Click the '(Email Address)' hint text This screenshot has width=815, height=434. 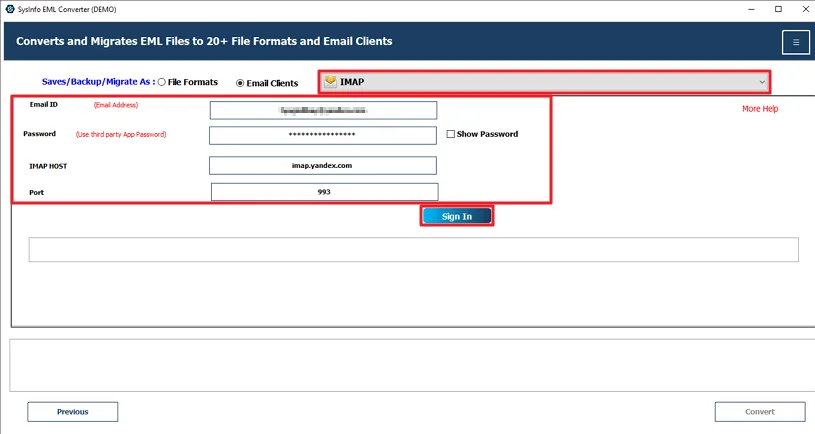click(116, 105)
